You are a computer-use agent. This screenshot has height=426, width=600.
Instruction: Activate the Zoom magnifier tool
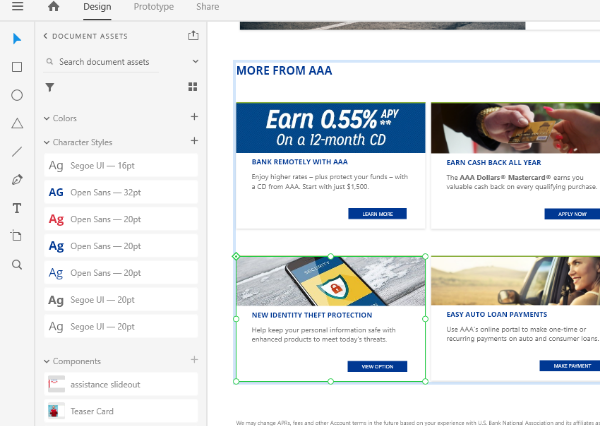point(17,264)
